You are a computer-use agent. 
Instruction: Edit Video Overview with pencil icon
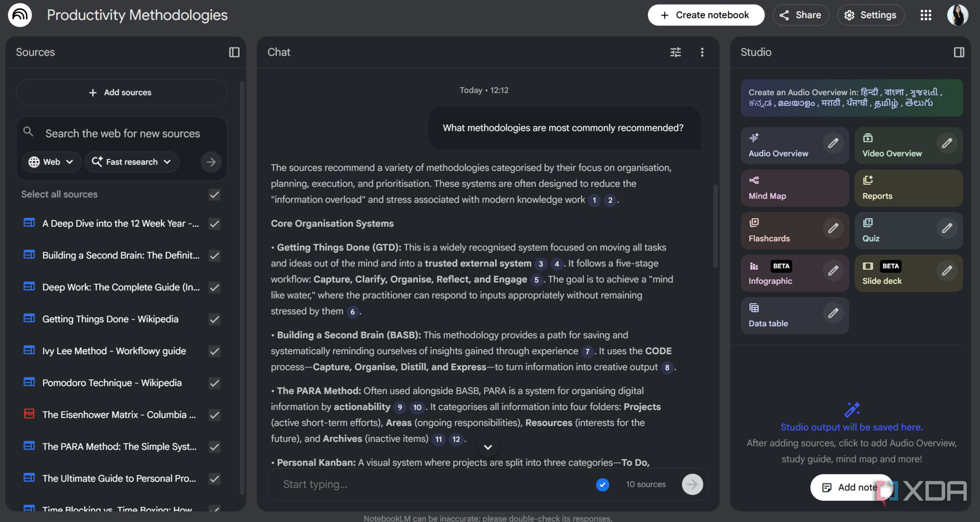pos(946,143)
